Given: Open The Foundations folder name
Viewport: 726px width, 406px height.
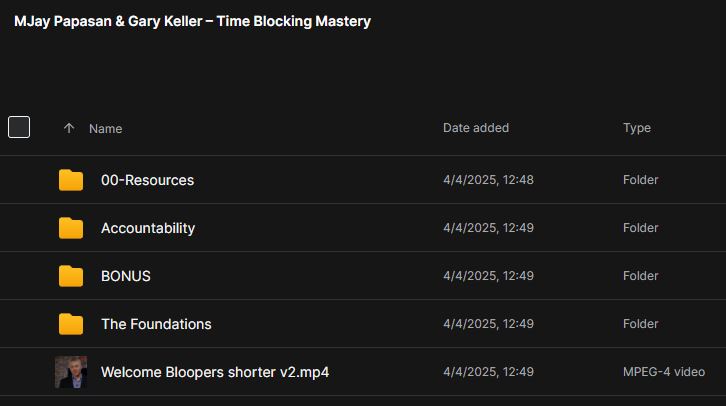Looking at the screenshot, I should pos(156,324).
